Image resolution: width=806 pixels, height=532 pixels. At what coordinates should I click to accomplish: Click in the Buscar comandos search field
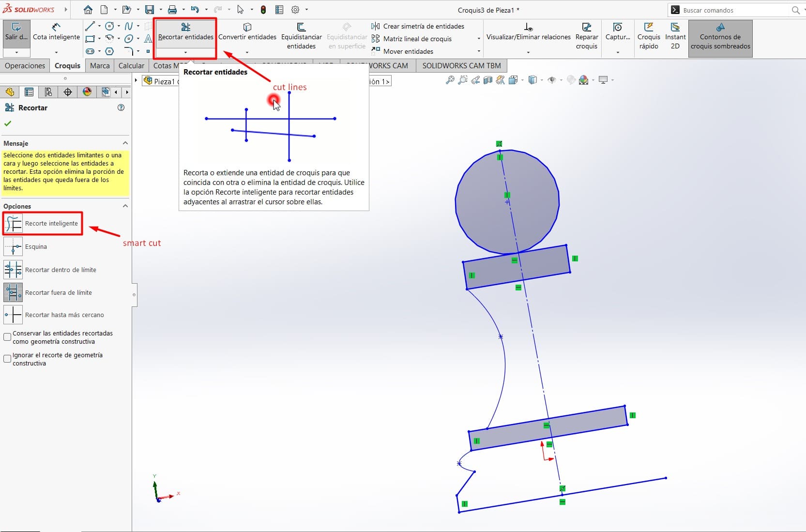(x=736, y=10)
